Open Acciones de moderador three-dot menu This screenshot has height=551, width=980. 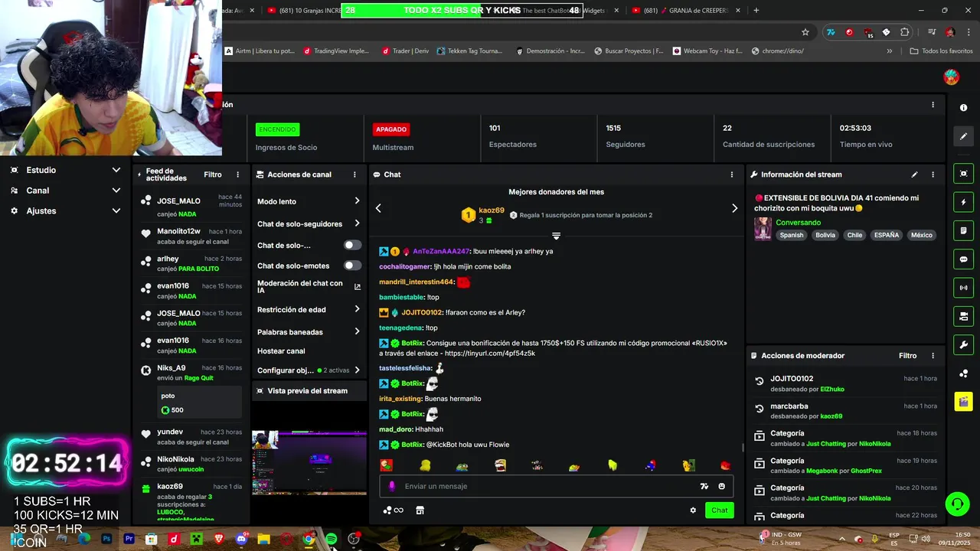pos(933,356)
